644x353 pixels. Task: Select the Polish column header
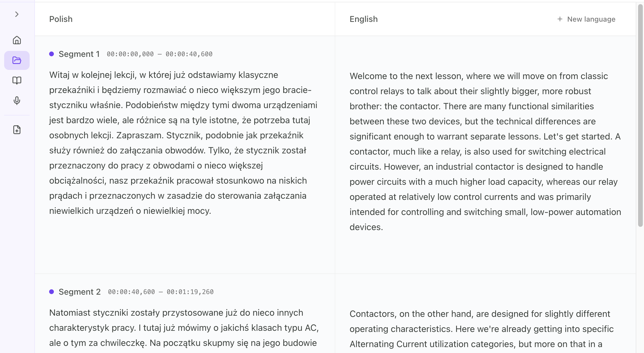click(x=61, y=19)
